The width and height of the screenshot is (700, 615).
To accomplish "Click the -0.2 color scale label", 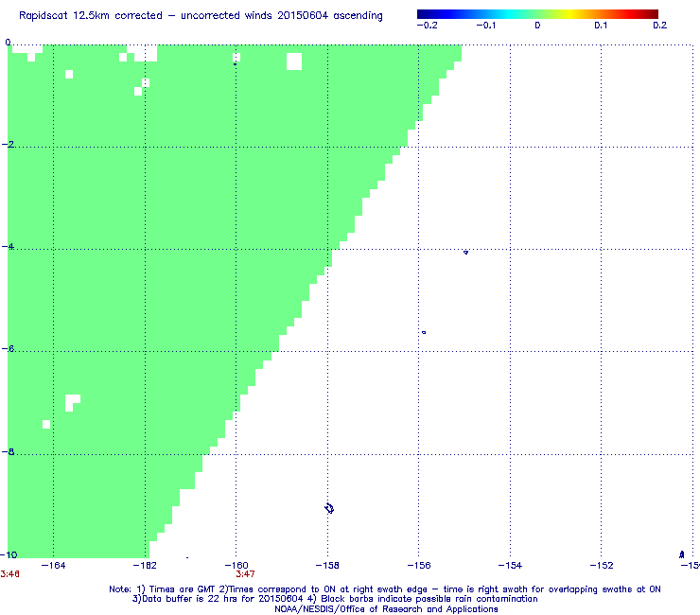I will point(428,26).
